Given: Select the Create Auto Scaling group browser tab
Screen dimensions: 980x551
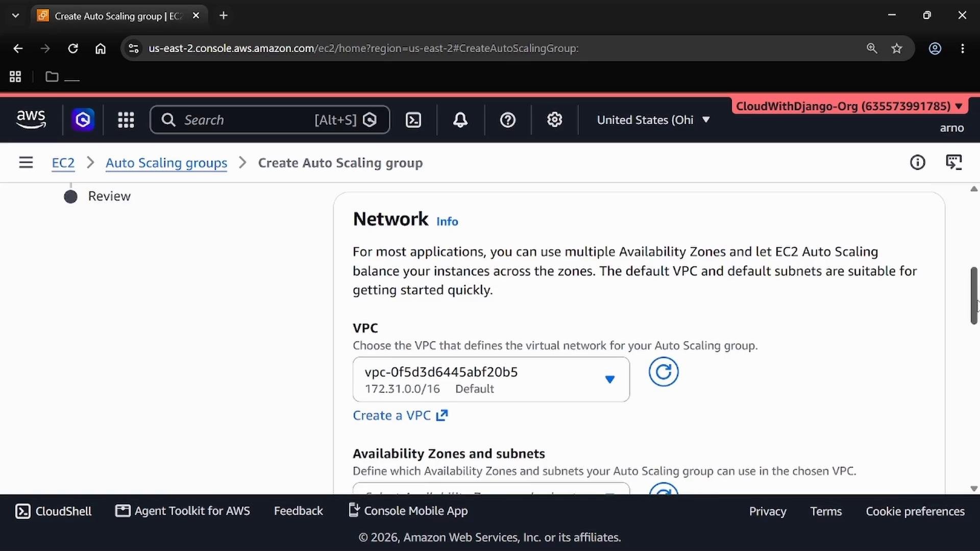Looking at the screenshot, I should click(119, 16).
